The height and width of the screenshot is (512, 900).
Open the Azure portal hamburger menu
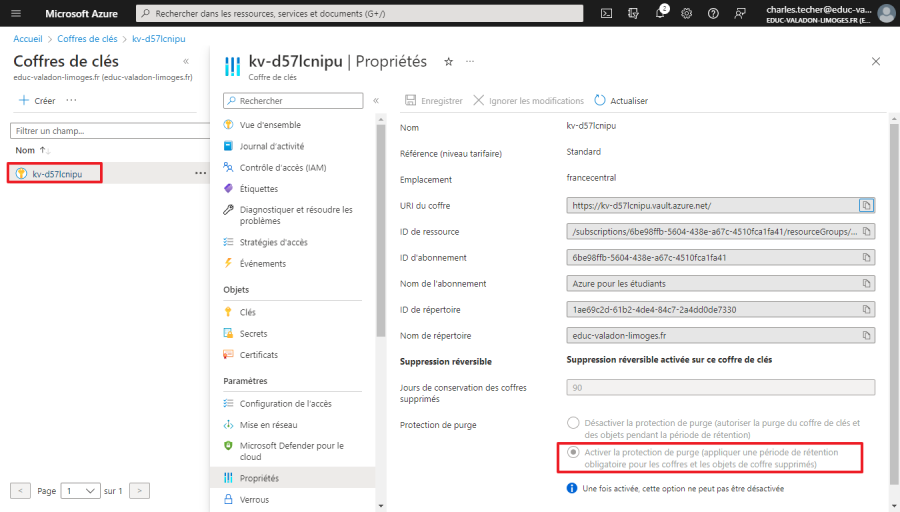pos(16,13)
